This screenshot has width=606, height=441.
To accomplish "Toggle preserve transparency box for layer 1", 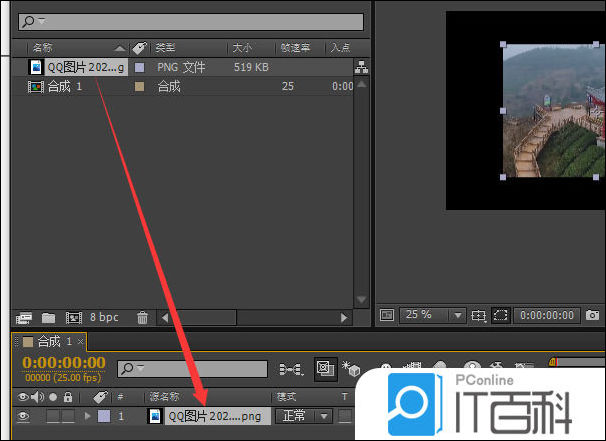I will [x=345, y=416].
